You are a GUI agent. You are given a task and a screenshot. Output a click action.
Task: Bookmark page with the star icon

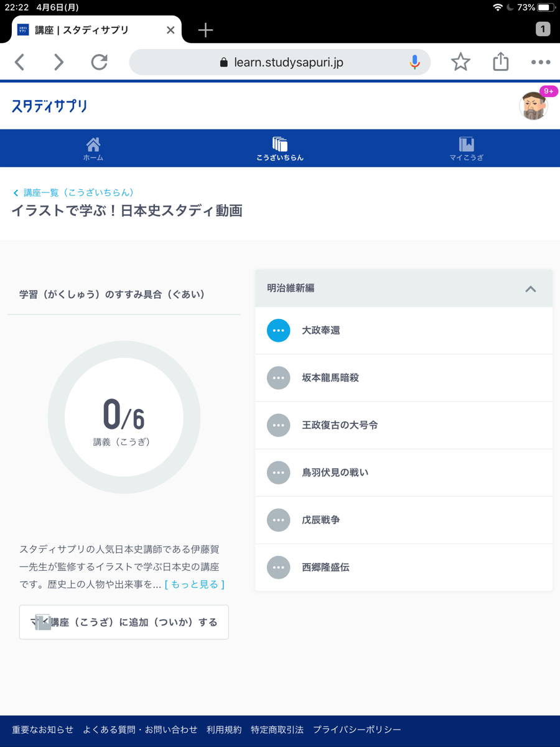pyautogui.click(x=460, y=62)
